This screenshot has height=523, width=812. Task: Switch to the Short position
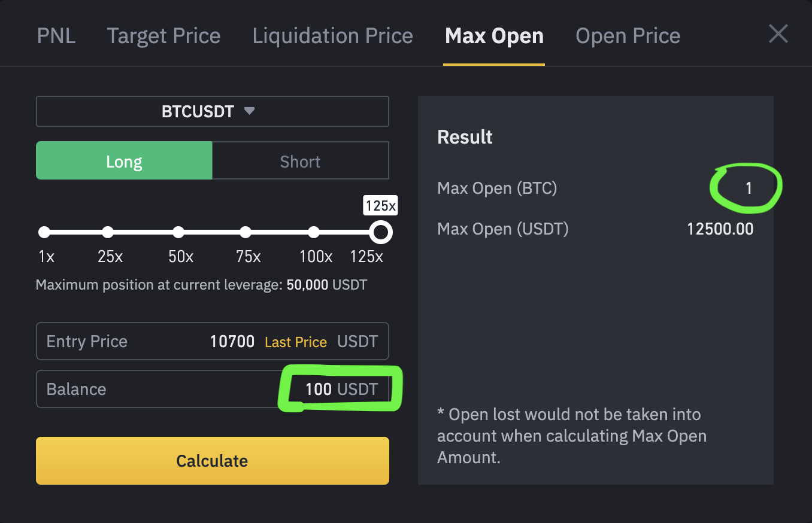point(300,161)
